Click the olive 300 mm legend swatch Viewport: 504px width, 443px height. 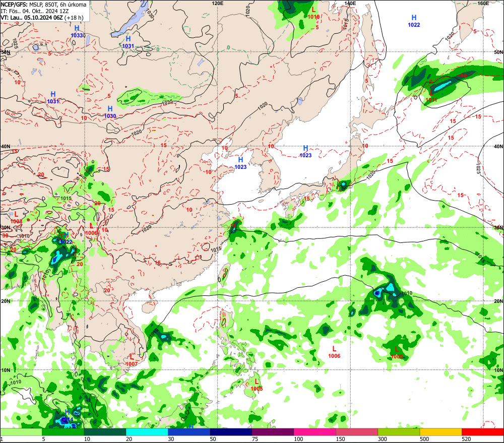click(399, 432)
